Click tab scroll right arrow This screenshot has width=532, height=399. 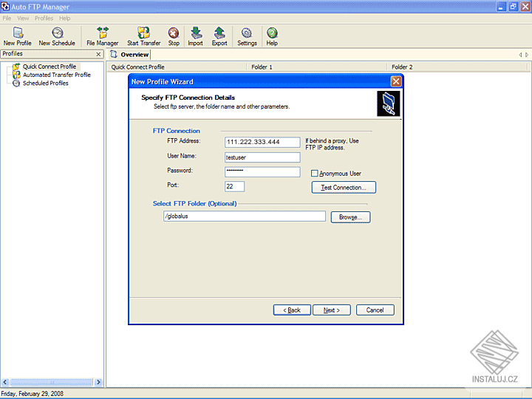coord(527,55)
